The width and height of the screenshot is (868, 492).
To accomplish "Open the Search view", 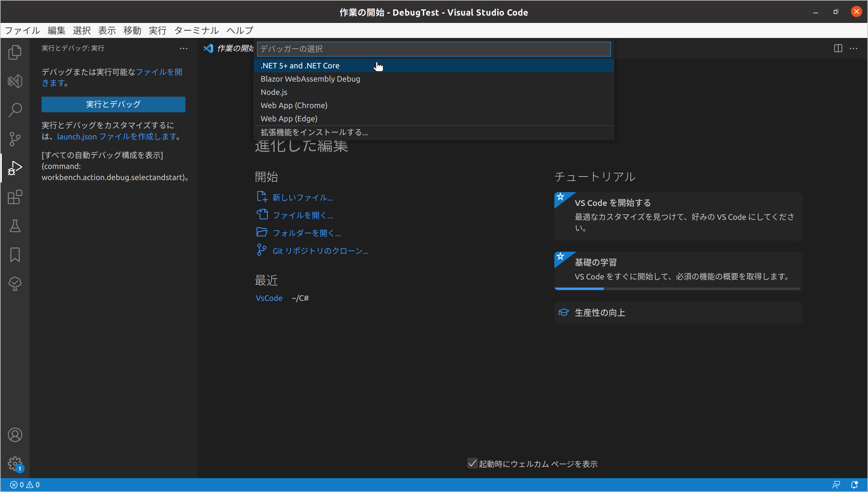I will [14, 110].
